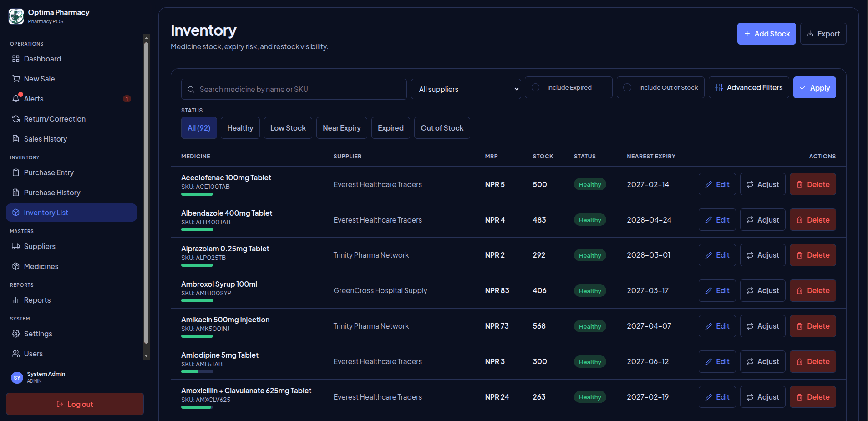868x421 pixels.
Task: Click the Amoxicillin stock level bar
Action: [197, 407]
